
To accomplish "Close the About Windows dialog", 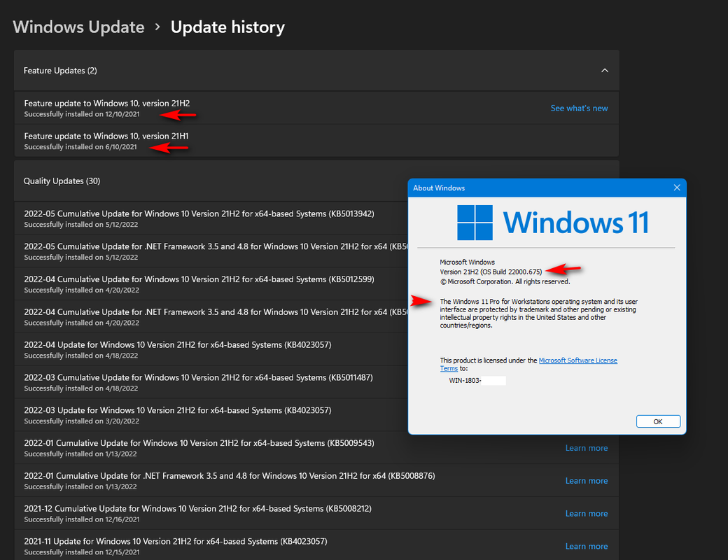I will pos(677,188).
